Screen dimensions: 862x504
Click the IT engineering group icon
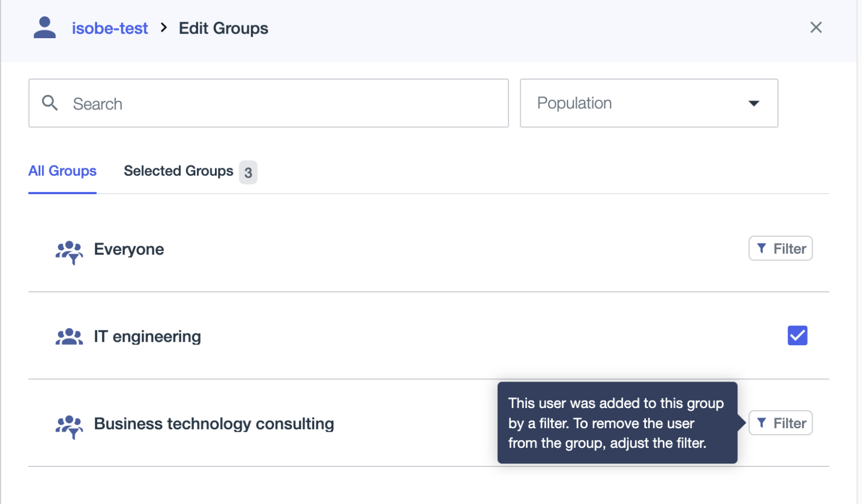pos(69,336)
